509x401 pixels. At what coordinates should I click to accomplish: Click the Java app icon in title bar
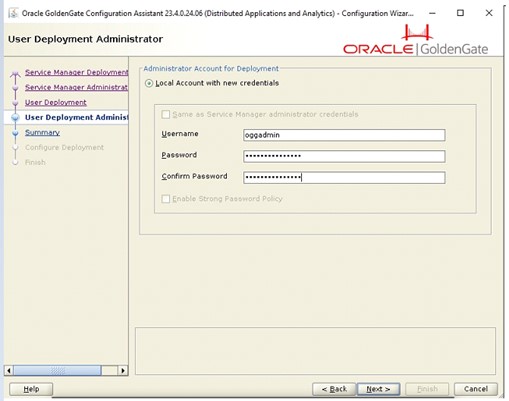click(13, 13)
